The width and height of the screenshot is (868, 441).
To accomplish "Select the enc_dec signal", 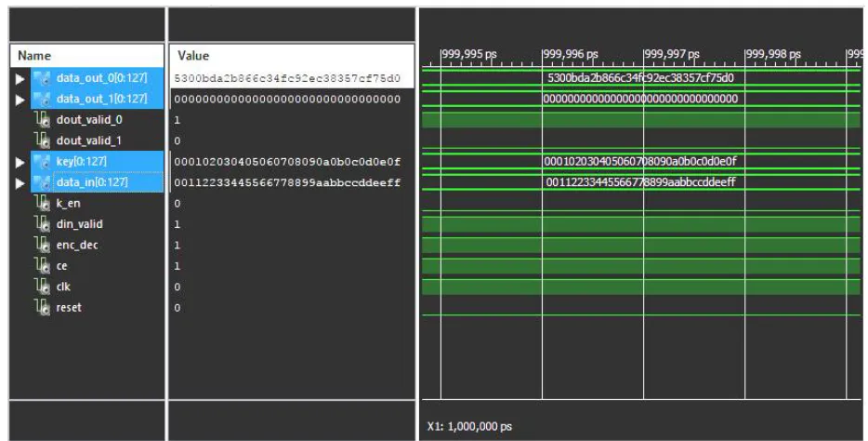I will pos(77,245).
